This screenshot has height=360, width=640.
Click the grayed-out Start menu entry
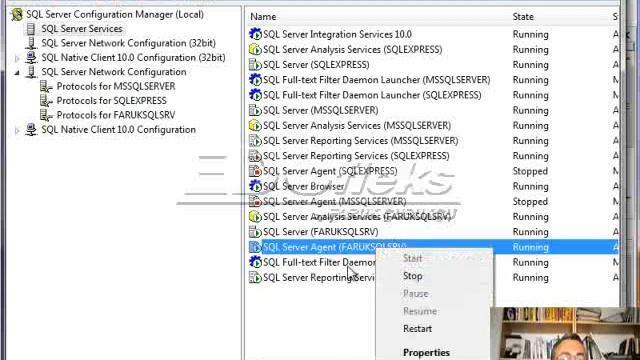click(412, 258)
